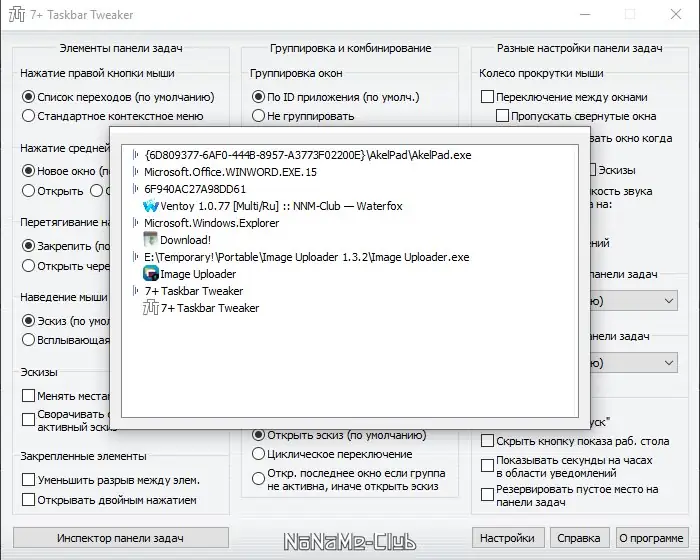
Task: Select the '6F940AC27A98DD61' group row
Action: (x=195, y=189)
